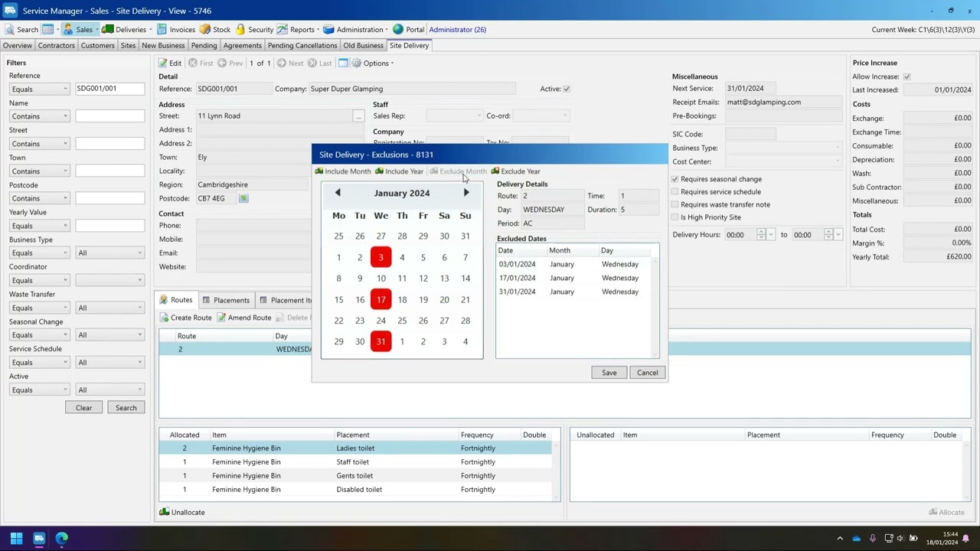
Task: Click the highlighted 3 January date
Action: (x=381, y=257)
